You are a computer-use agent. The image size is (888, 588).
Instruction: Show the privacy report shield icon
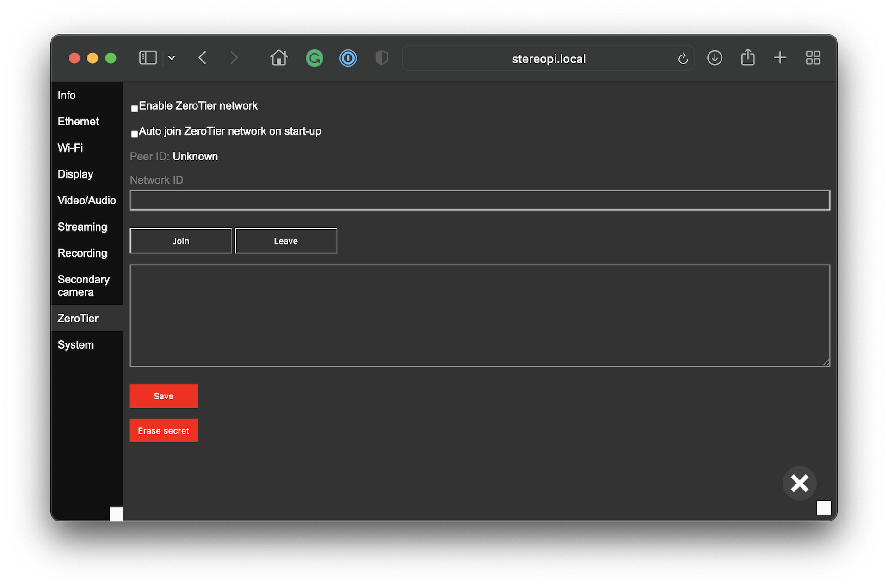(x=381, y=58)
